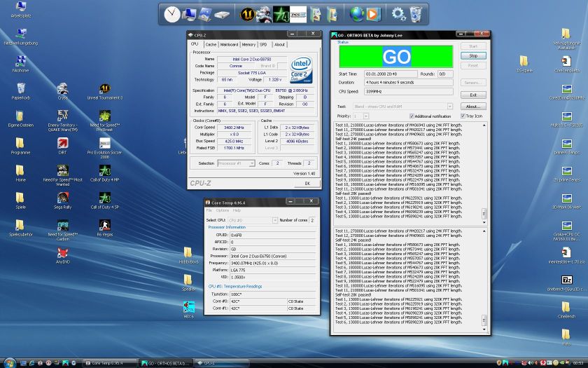Viewport: 588px width, 368px height.
Task: Click the Core Temp taskbar button
Action: 109,363
